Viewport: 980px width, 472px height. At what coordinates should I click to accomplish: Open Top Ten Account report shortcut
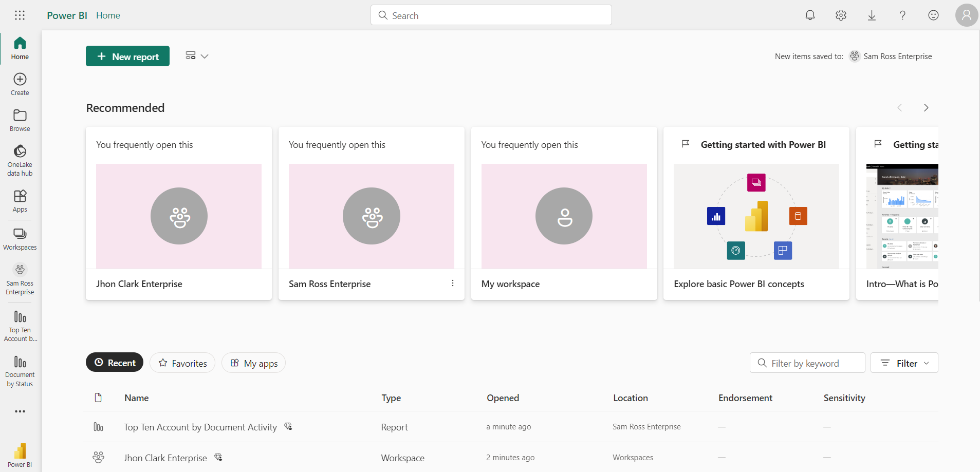[20, 326]
